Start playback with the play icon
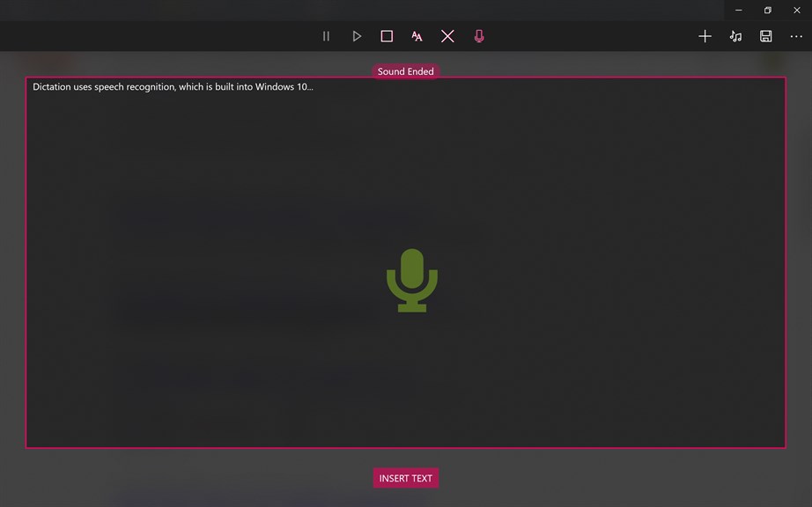Viewport: 812px width, 507px height. coord(357,36)
